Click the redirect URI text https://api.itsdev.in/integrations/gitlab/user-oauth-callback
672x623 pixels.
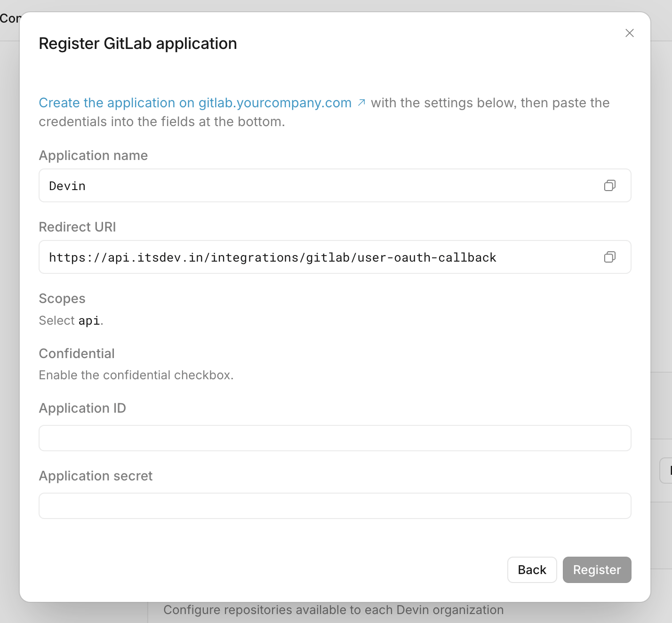272,257
